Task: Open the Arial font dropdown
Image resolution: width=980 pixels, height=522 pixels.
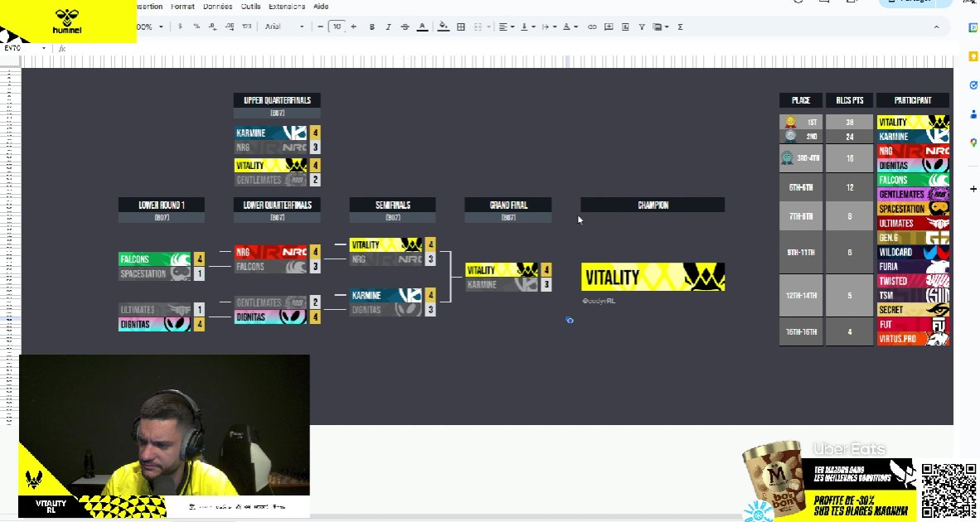Action: coord(284,27)
